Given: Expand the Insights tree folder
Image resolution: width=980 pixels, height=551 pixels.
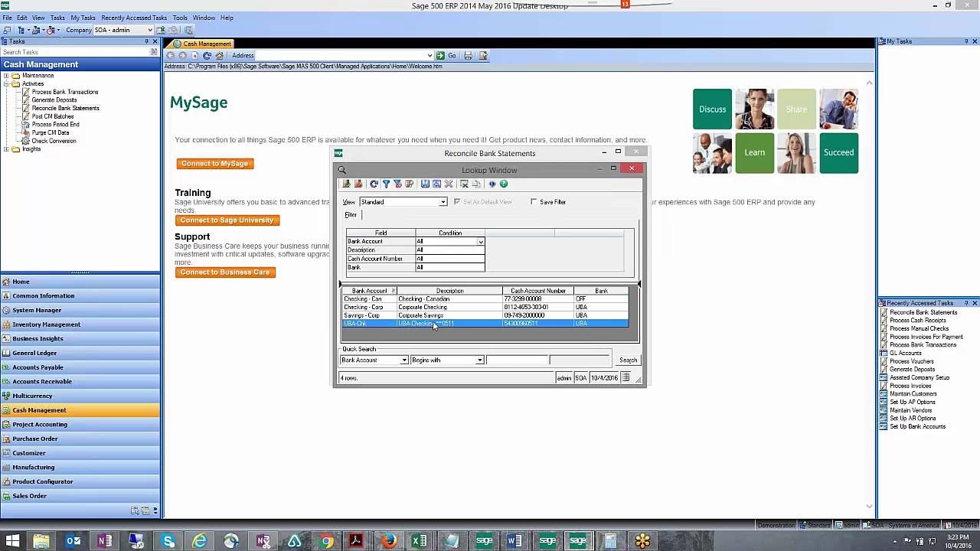Looking at the screenshot, I should point(6,149).
